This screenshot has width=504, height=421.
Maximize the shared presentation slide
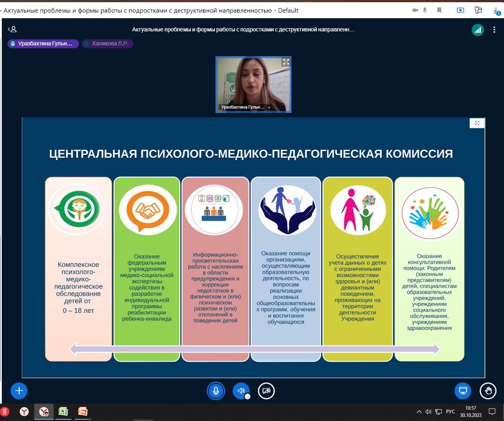coord(477,123)
